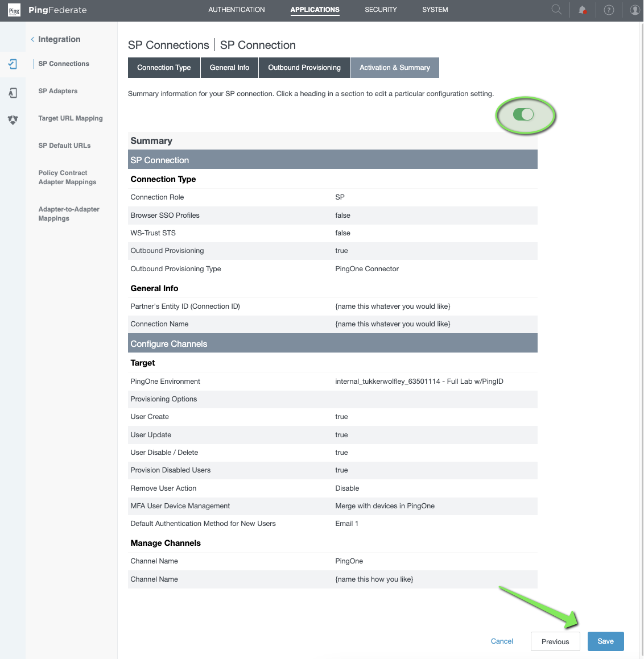Image resolution: width=644 pixels, height=659 pixels.
Task: Save the SP connection
Action: pos(605,641)
